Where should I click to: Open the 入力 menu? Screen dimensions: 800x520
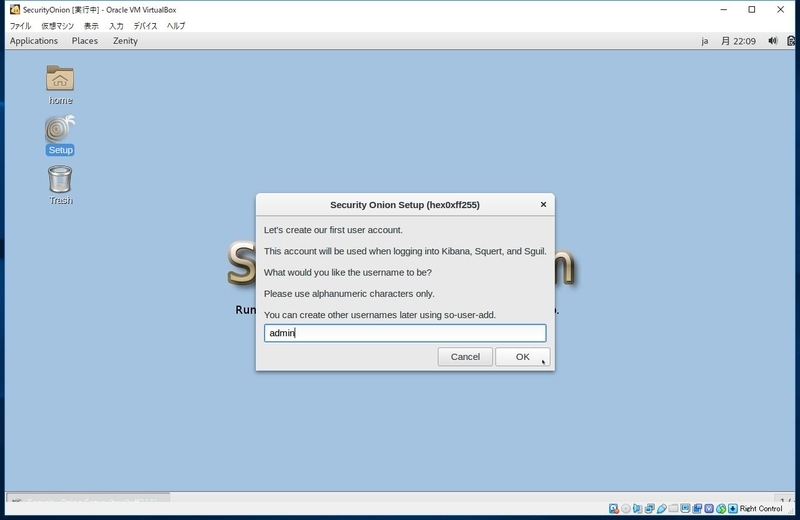coord(116,26)
